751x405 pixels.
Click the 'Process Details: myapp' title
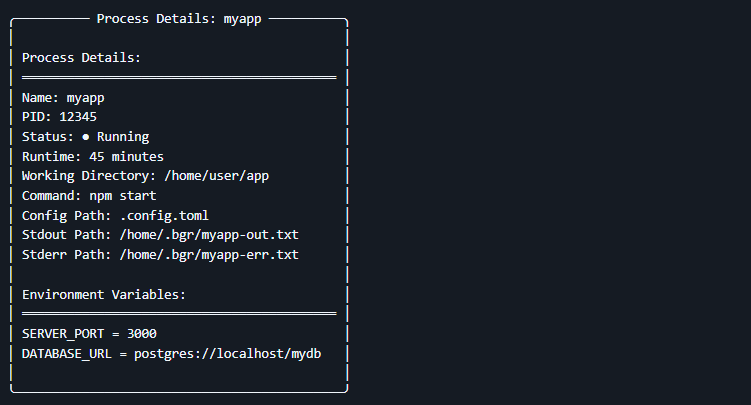coord(179,19)
